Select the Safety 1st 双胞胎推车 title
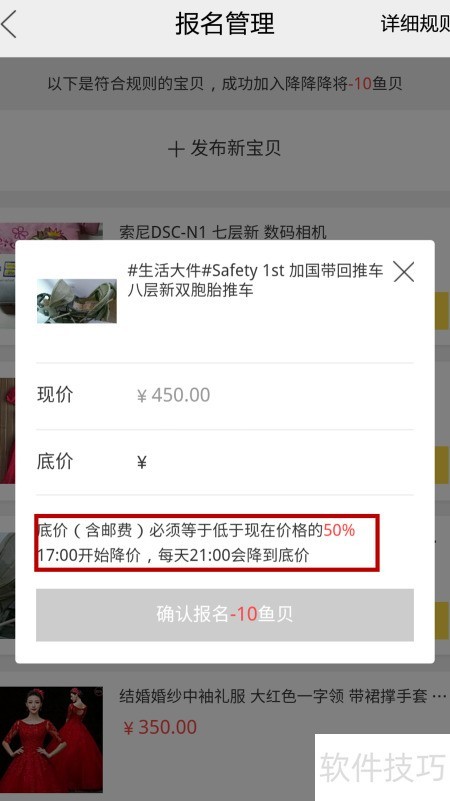 255,280
